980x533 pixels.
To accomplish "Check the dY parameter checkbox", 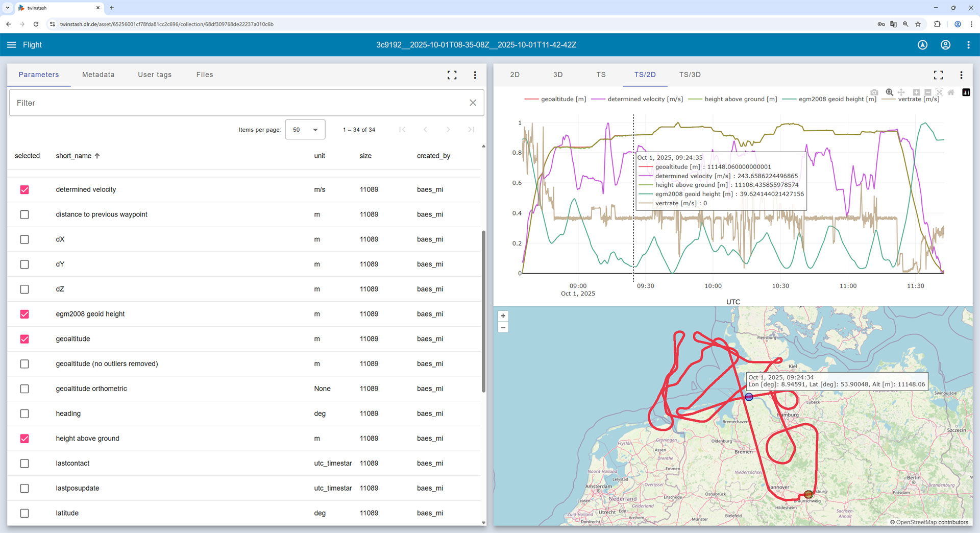I will [x=24, y=264].
